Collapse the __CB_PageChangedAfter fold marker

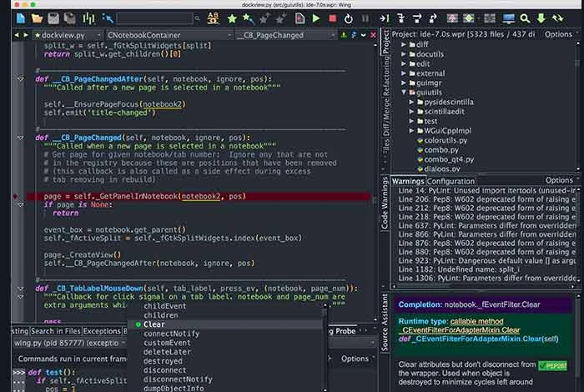[20, 78]
